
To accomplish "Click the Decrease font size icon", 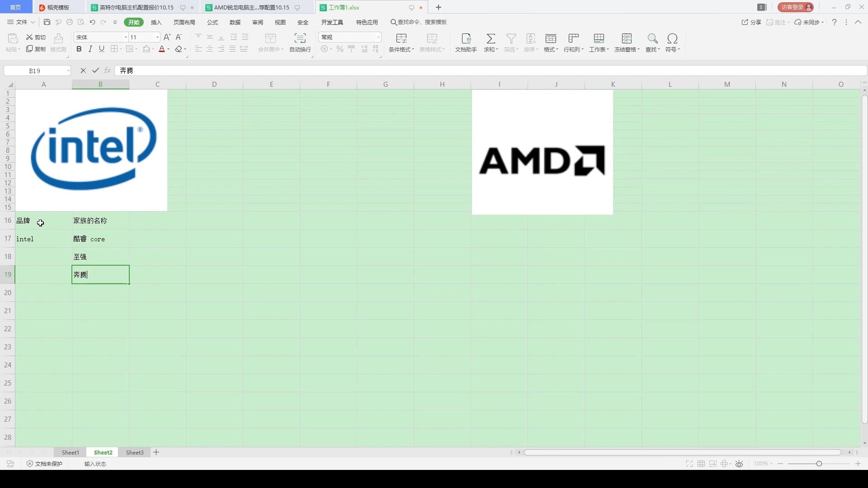I will click(179, 37).
